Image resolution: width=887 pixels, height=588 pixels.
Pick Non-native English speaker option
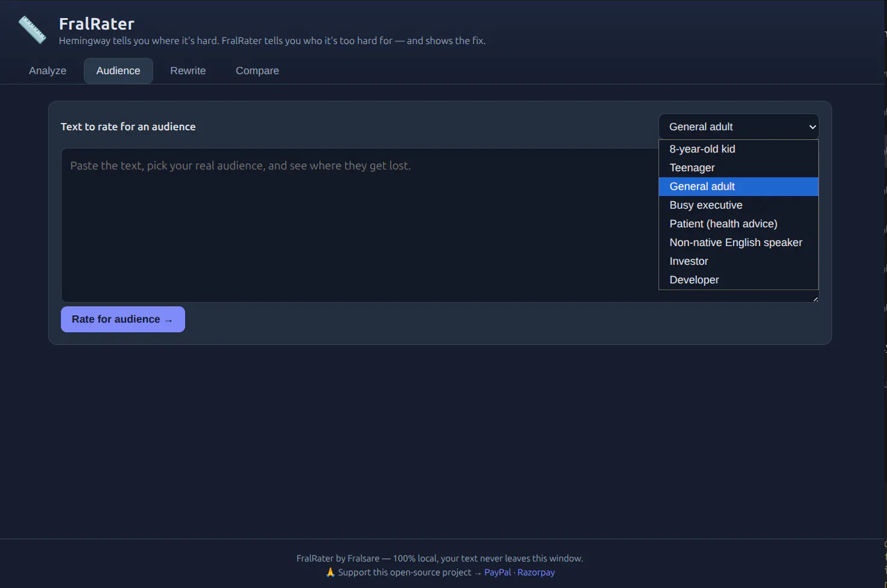point(739,242)
